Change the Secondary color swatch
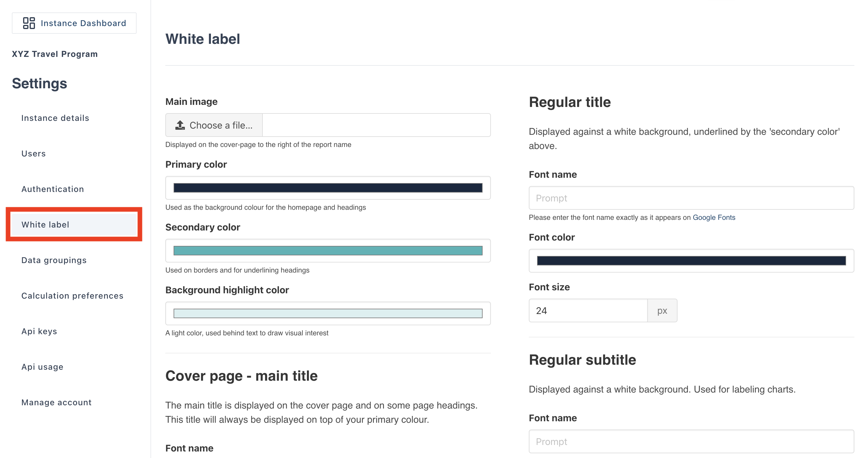Screen dimensions: 868x458 (x=328, y=251)
